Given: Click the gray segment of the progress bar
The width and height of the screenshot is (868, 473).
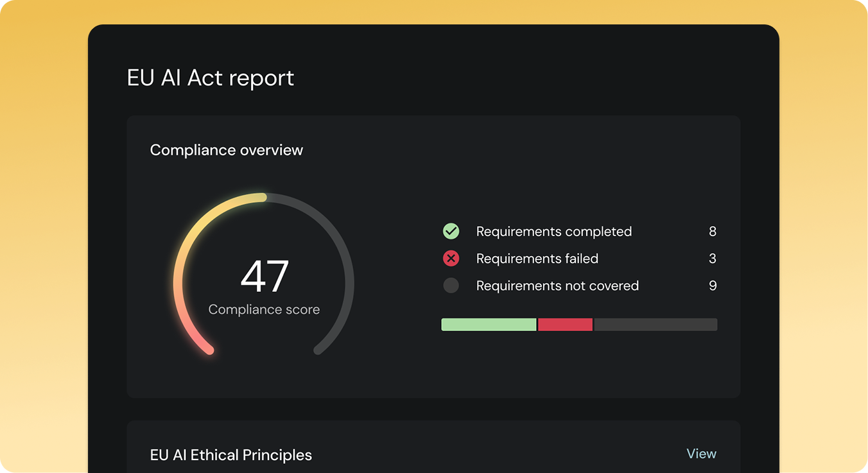Looking at the screenshot, I should point(655,324).
